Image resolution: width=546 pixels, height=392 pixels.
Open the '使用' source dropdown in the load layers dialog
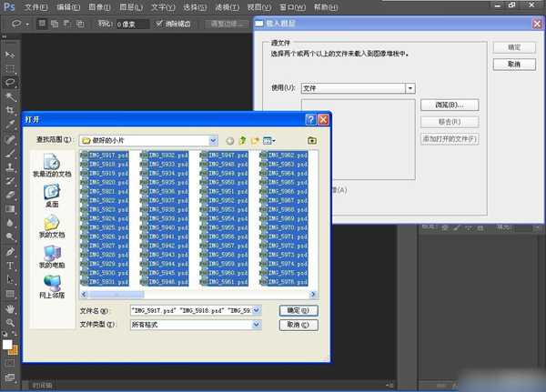(410, 88)
